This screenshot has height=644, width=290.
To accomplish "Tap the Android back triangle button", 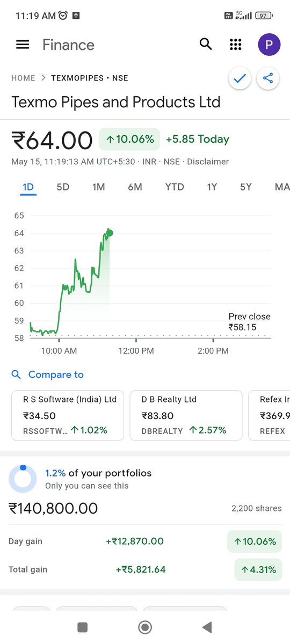I will [207, 627].
